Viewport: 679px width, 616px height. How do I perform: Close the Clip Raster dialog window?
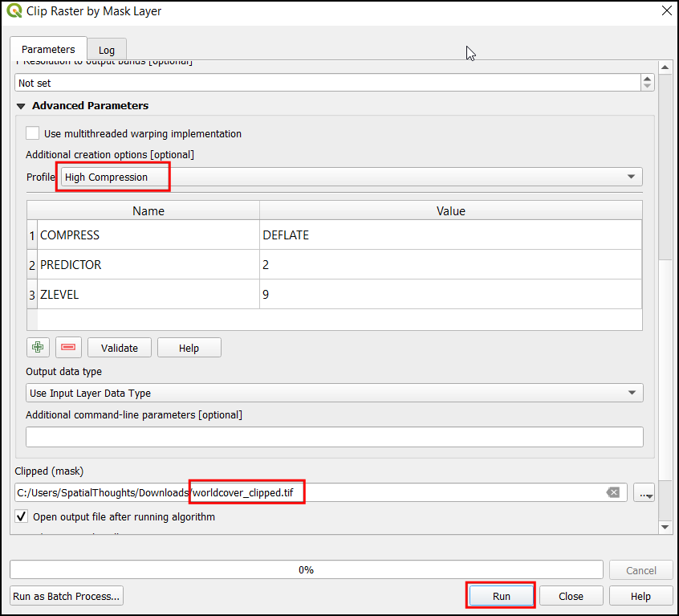point(665,11)
